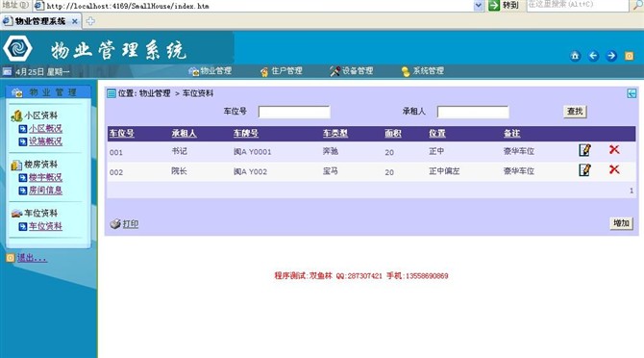The image size is (644, 358).
Task: Click the logo at the top left
Action: [17, 48]
